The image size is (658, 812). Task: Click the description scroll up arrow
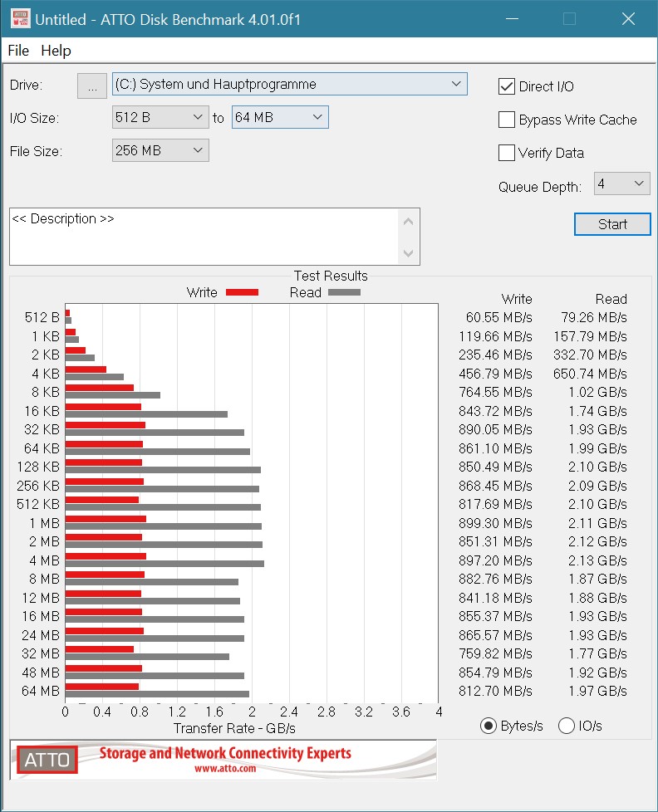click(x=408, y=222)
